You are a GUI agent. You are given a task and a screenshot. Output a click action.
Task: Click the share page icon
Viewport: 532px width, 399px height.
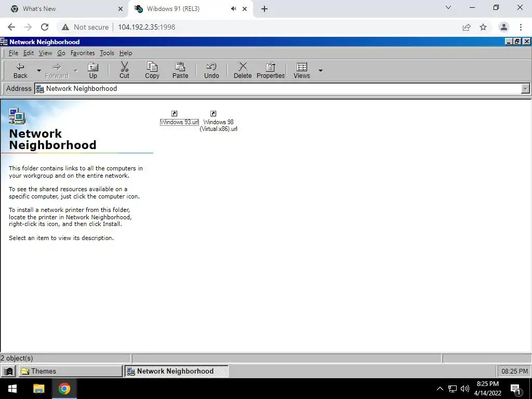[x=467, y=27]
